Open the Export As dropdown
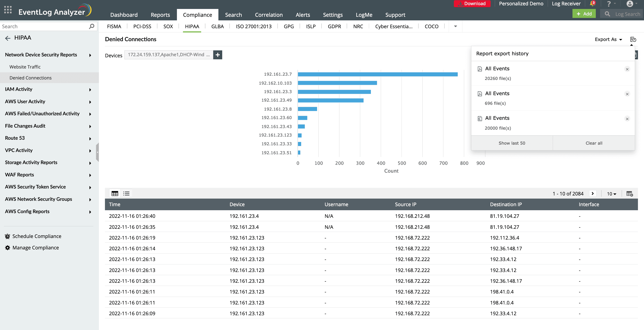The width and height of the screenshot is (644, 330). pyautogui.click(x=608, y=39)
